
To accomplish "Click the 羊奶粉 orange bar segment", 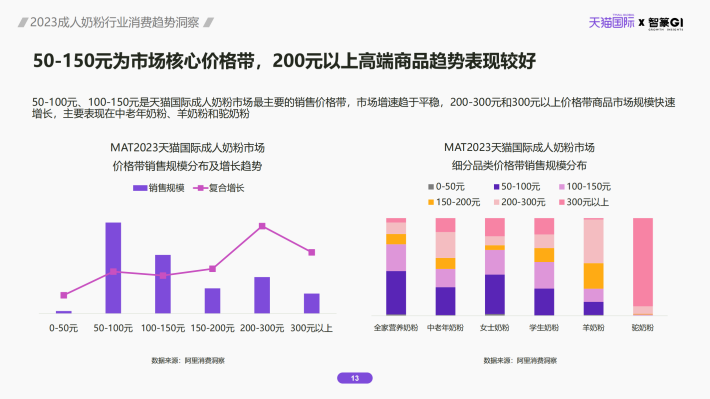I will tap(593, 276).
